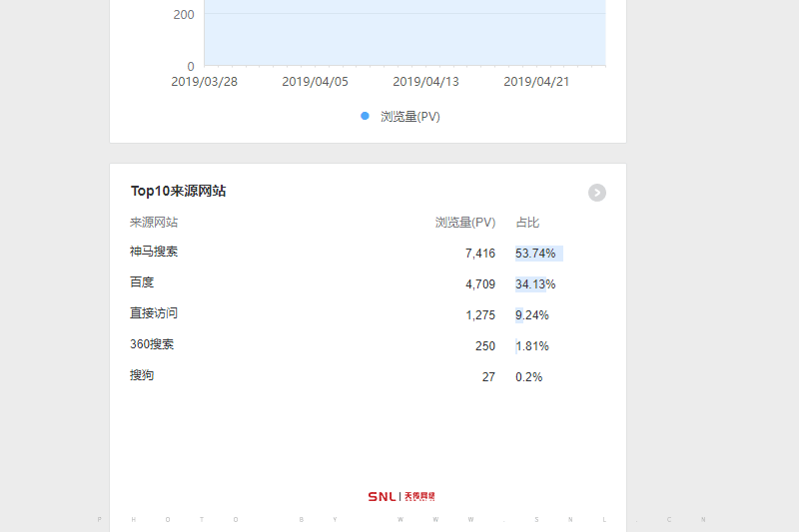
Task: Click the Top10来源网站 panel title
Action: (178, 191)
